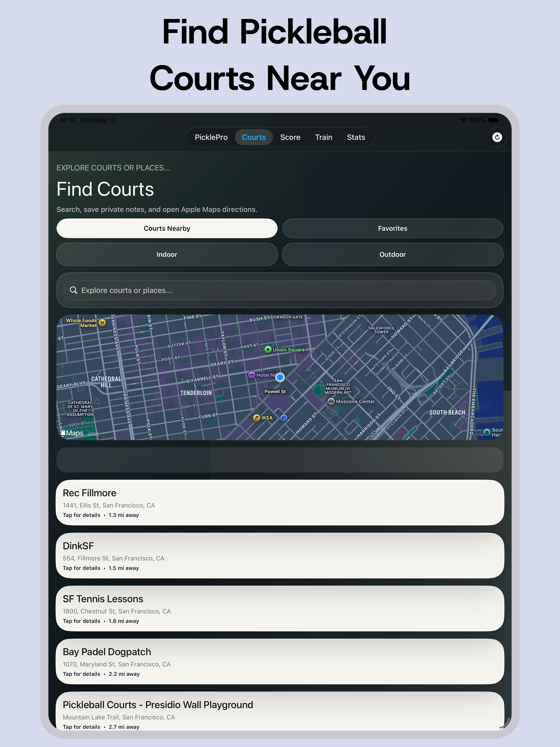Toggle the Indoor courts filter
Viewport: 560px width, 747px height.
[167, 254]
